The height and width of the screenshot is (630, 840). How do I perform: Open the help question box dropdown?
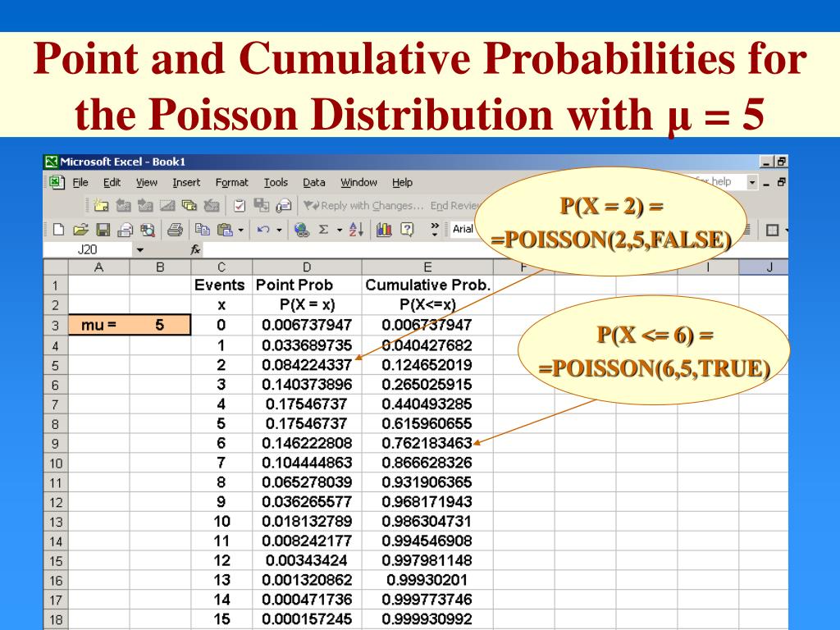(752, 183)
